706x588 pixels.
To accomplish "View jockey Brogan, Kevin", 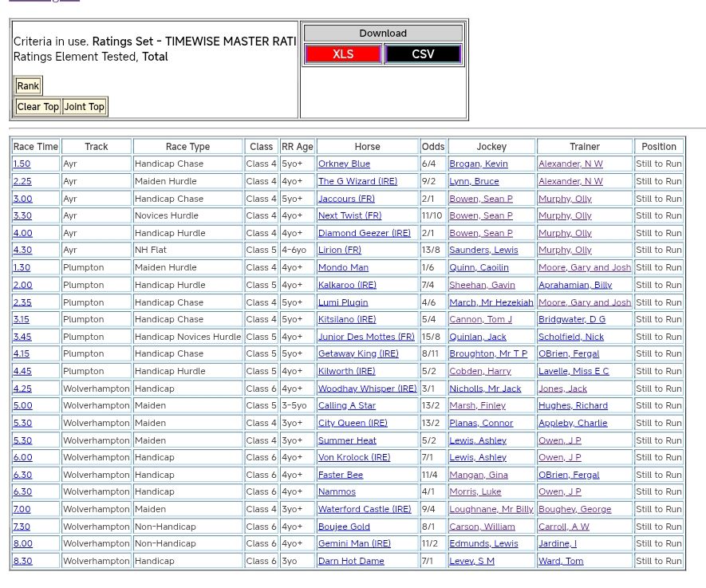I will pos(478,164).
